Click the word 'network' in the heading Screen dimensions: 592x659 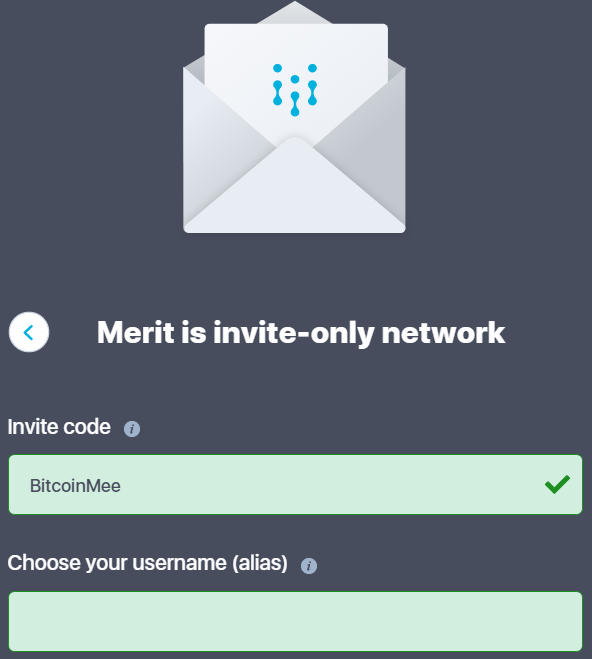point(443,332)
